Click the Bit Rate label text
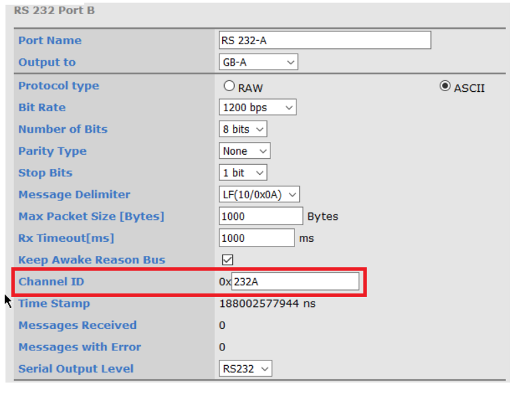 pos(41,107)
